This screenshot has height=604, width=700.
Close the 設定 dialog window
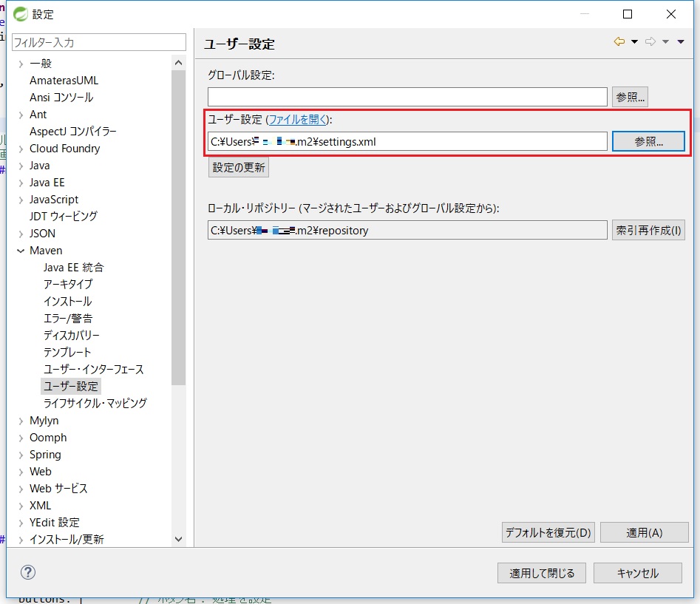(x=671, y=14)
